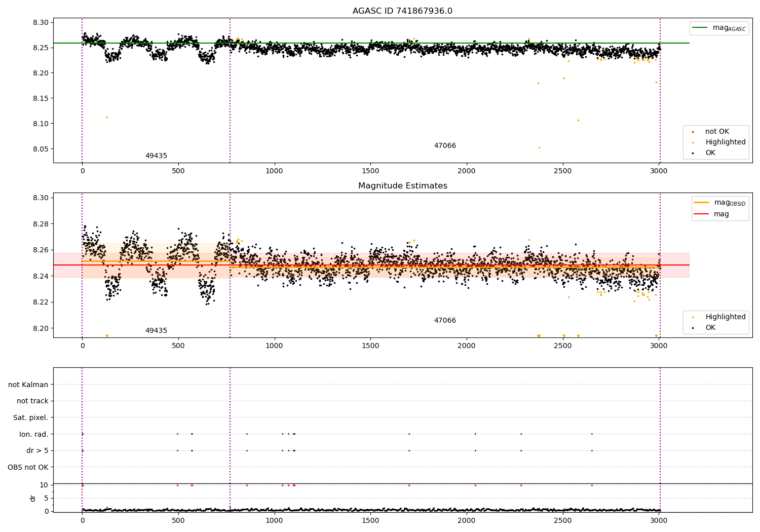
Task: Click y-tick 8.28 on Magnitude Estimates plot
Action: coord(41,224)
